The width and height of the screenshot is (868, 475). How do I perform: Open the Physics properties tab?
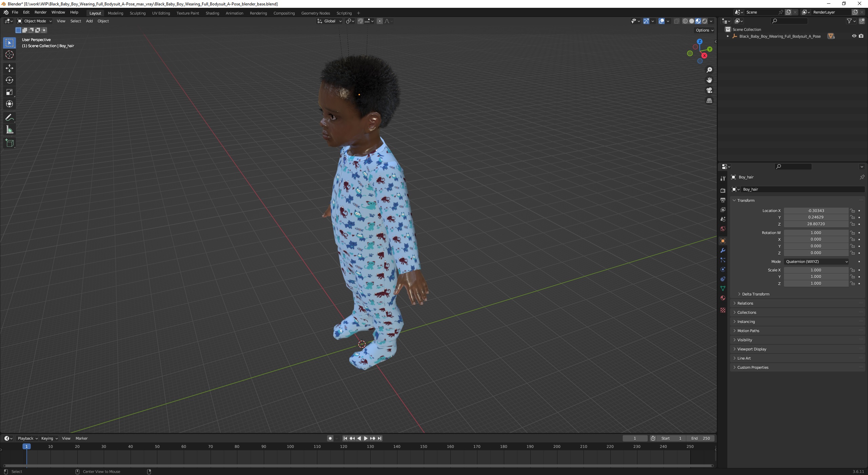[723, 269]
